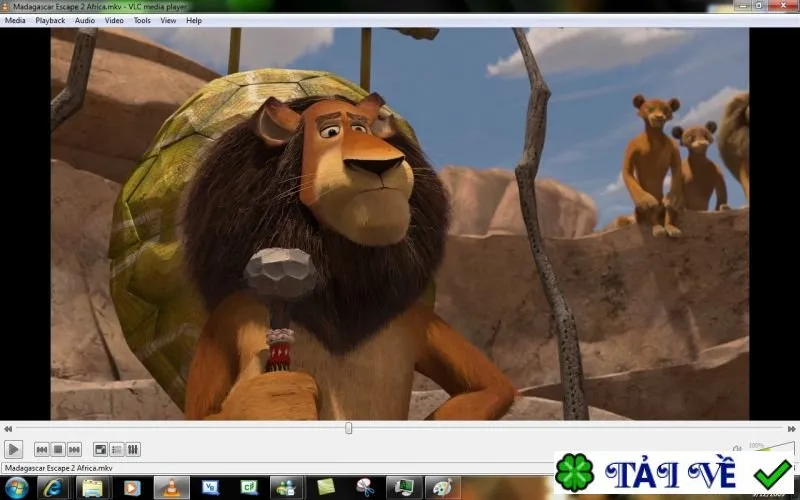This screenshot has width=800, height=500.
Task: Open Visual C# icon on taskbar
Action: [x=249, y=488]
